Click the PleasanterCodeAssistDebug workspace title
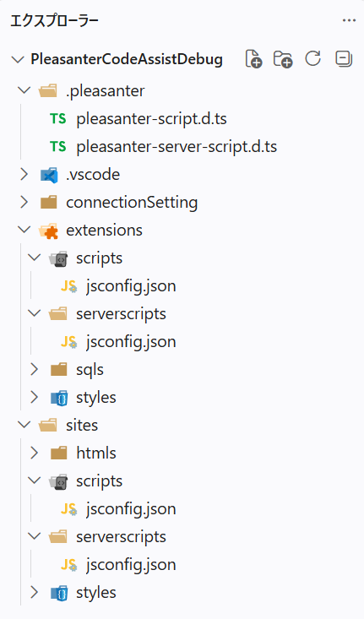This screenshot has width=364, height=619. [x=127, y=60]
